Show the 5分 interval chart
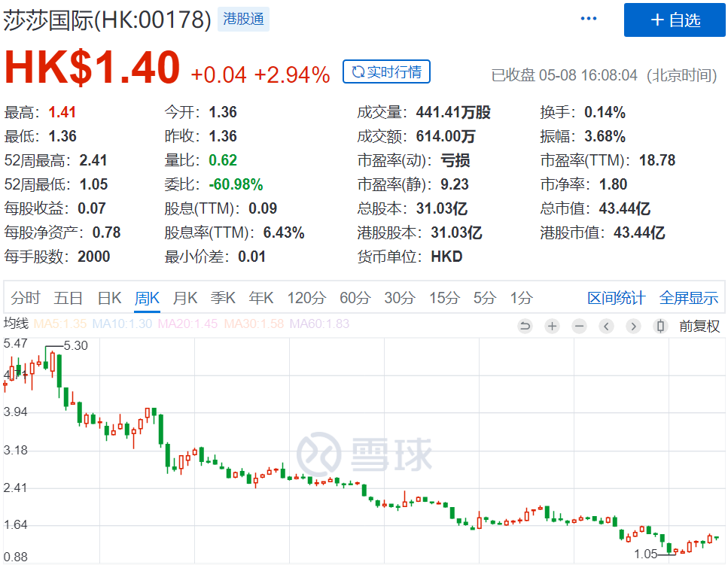Screen dimensions: 728x565 tap(485, 298)
